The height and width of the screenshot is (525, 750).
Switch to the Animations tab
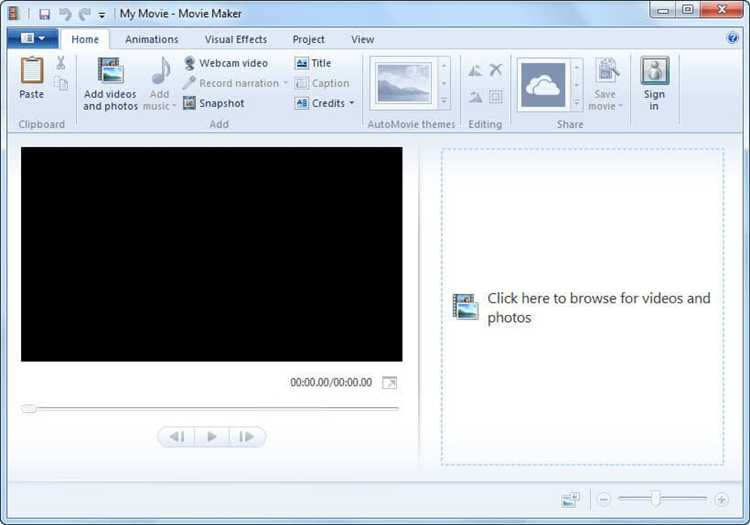tap(152, 39)
